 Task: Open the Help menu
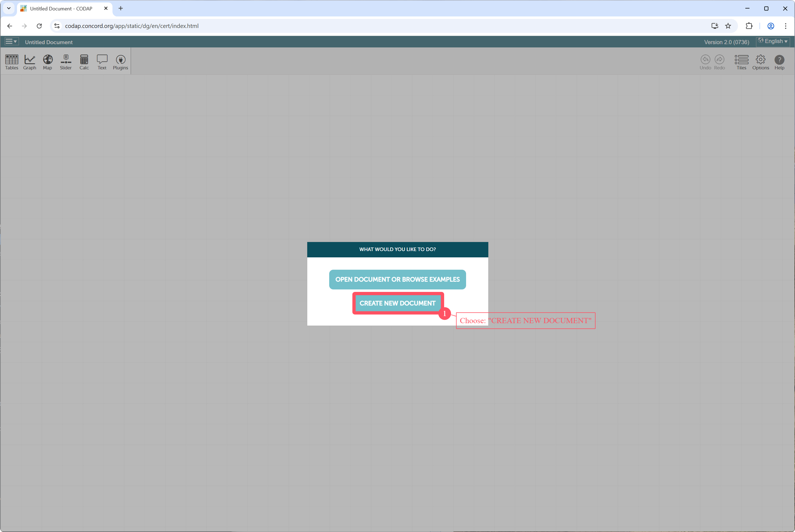[779, 62]
